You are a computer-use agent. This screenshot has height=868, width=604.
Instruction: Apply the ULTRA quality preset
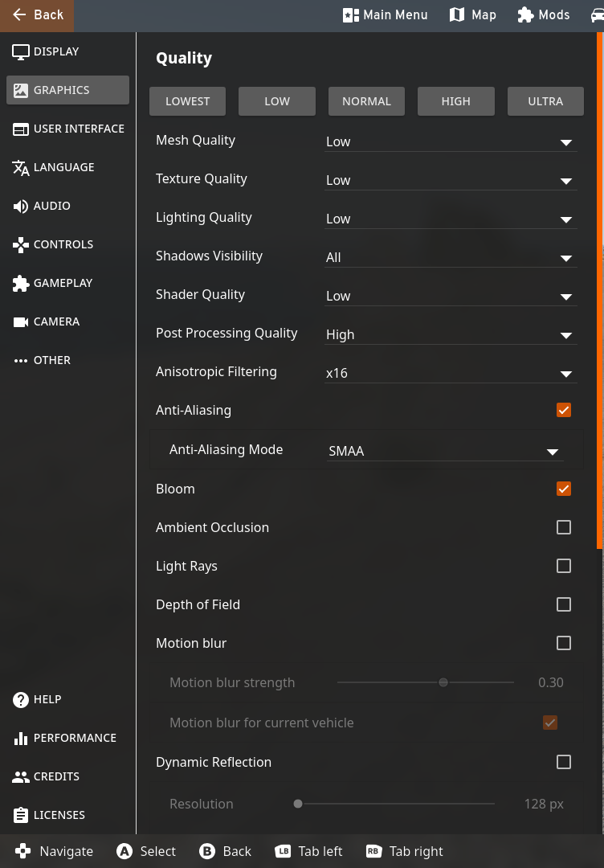tap(545, 101)
